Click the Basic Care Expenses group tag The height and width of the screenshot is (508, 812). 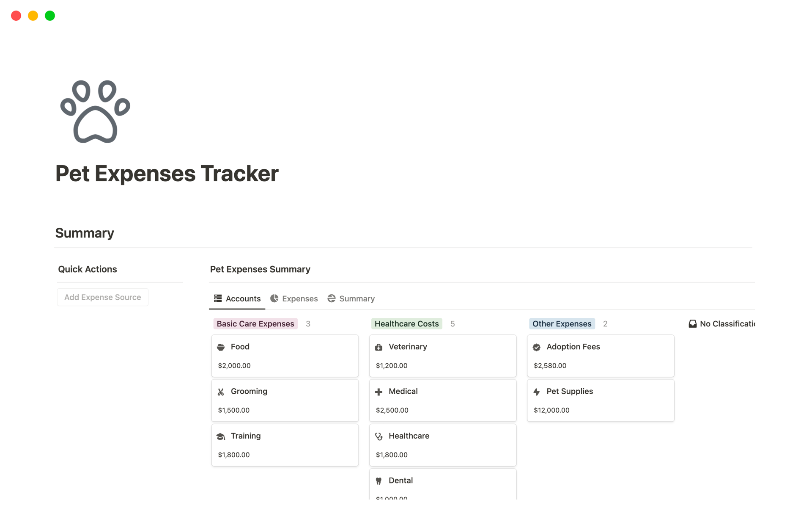pos(255,324)
